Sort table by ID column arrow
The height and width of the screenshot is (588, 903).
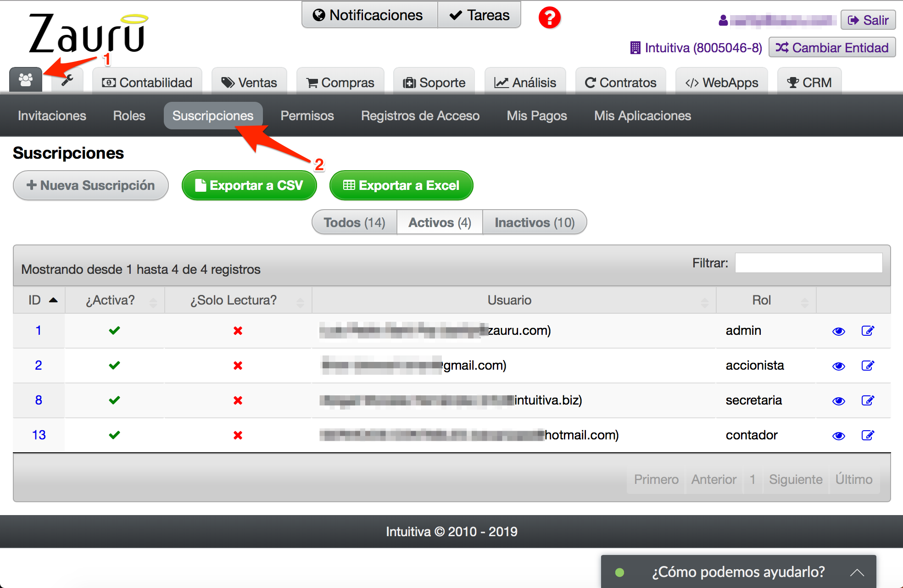53,300
